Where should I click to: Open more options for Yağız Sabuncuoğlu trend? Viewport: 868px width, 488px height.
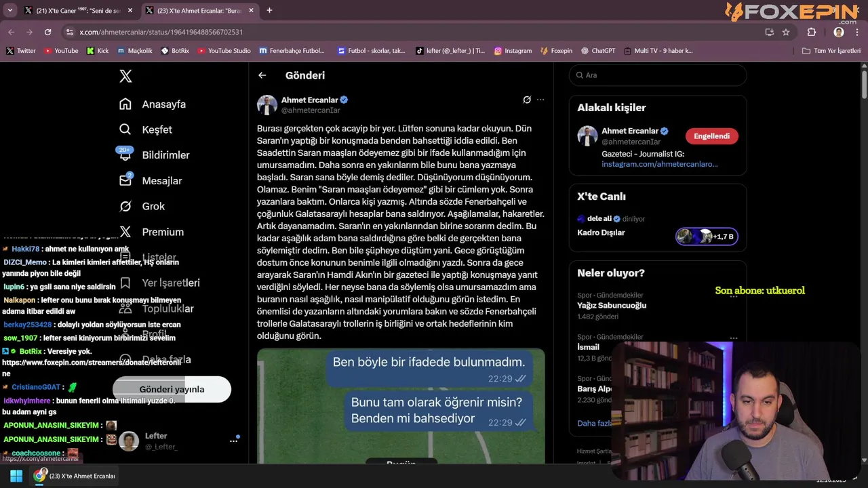[x=733, y=296]
